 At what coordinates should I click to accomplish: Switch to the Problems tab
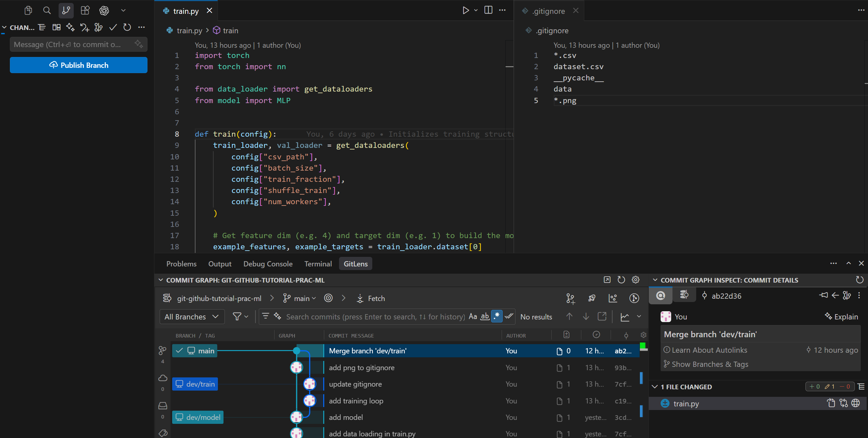click(x=181, y=264)
